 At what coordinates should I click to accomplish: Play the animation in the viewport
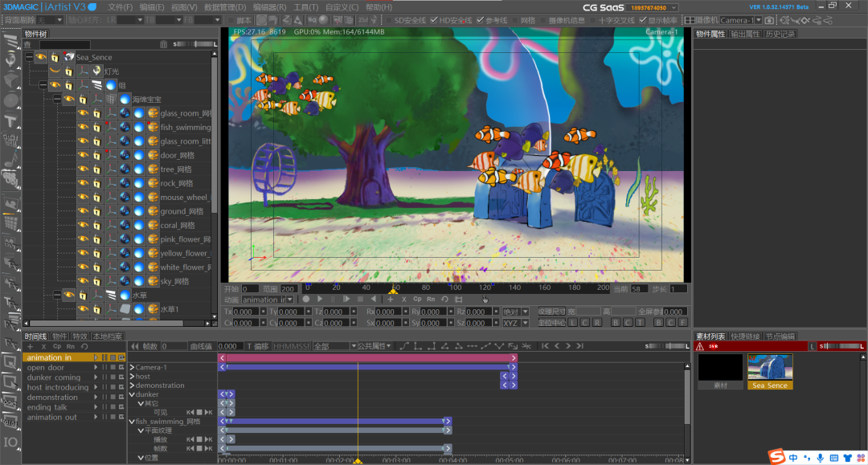point(320,299)
